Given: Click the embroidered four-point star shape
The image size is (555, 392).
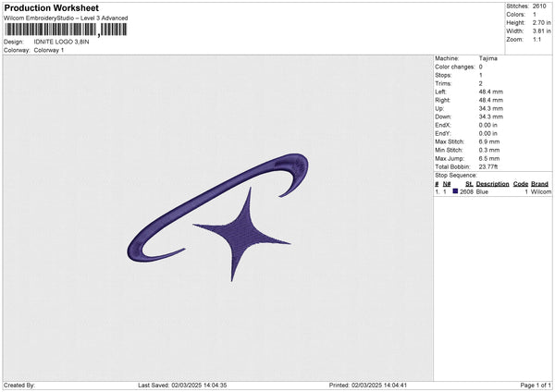Looking at the screenshot, I should click(x=241, y=235).
